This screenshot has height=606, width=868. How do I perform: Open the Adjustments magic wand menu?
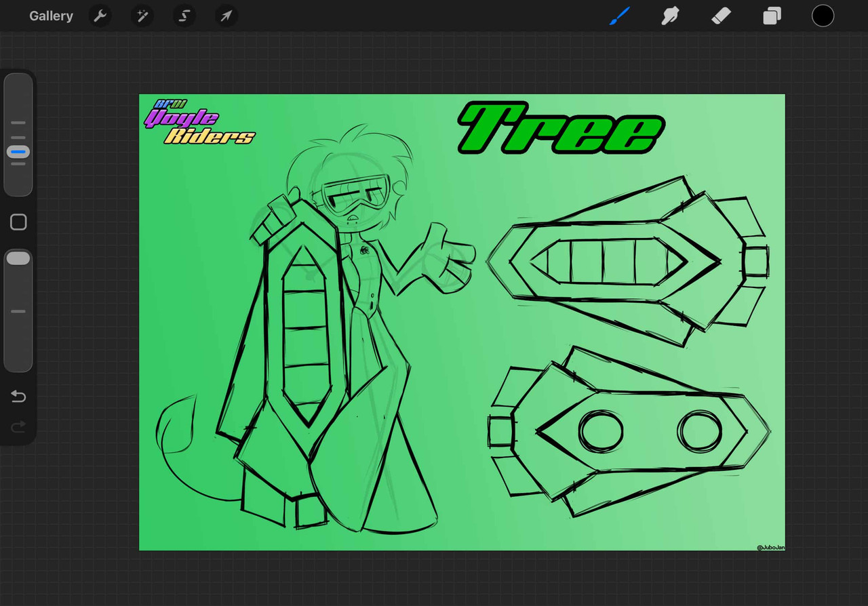142,16
